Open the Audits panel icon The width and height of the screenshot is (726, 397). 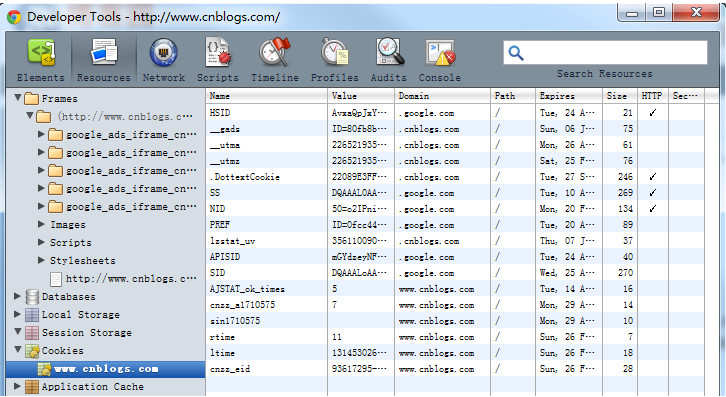click(389, 52)
